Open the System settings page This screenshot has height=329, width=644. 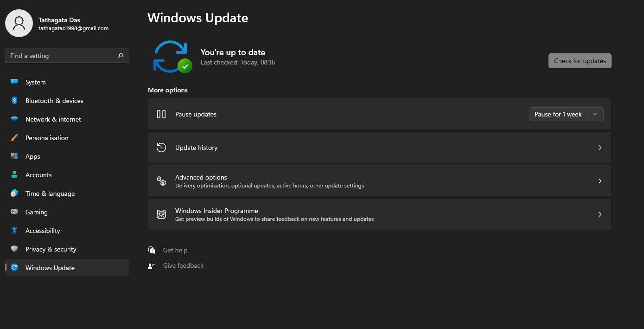pos(67,82)
